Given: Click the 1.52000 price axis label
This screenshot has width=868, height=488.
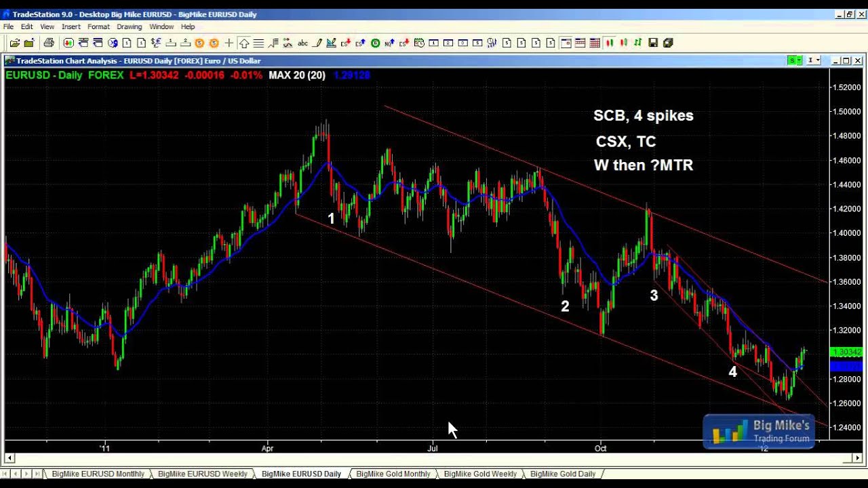Looking at the screenshot, I should 848,87.
